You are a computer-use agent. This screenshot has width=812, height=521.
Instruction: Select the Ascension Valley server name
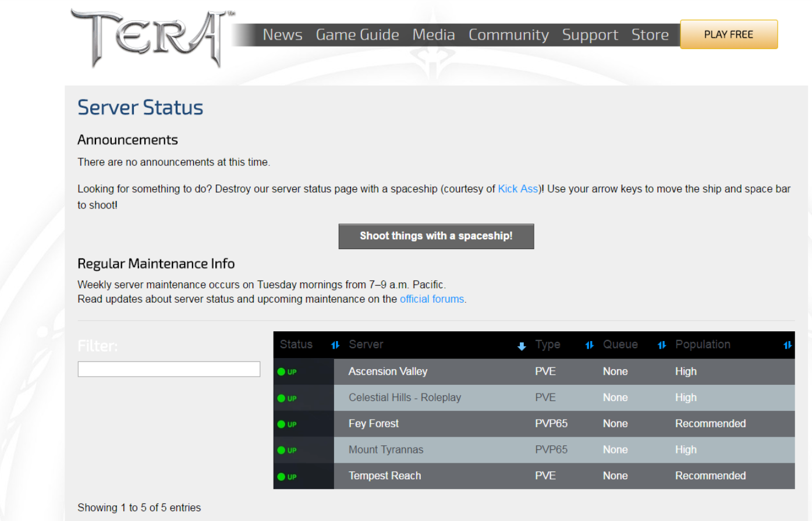click(x=388, y=371)
